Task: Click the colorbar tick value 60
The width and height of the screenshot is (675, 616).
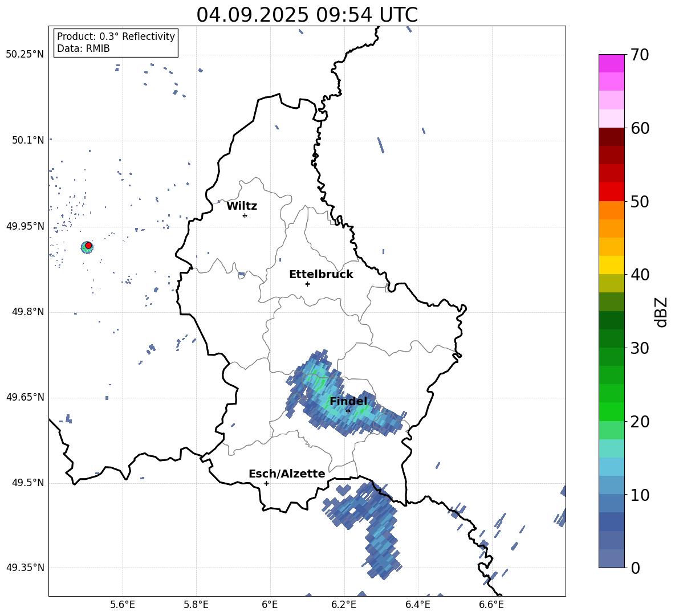Action: tap(640, 128)
